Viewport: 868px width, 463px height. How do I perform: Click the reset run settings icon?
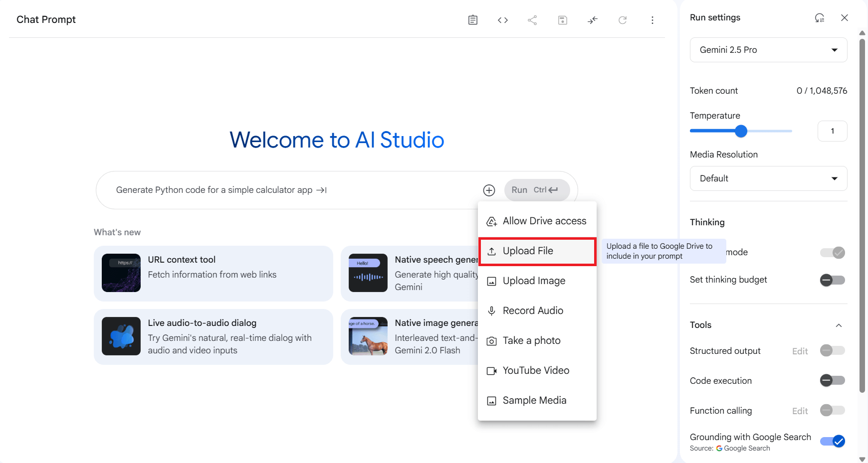click(x=820, y=18)
